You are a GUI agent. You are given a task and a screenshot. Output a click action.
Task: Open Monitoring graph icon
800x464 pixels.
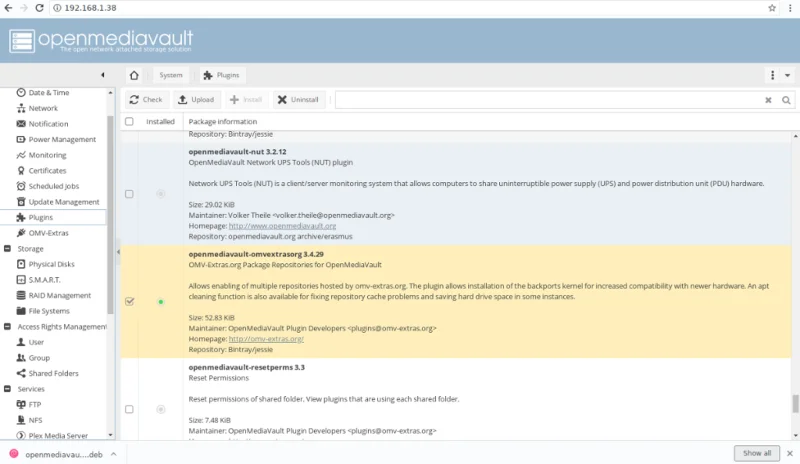point(21,155)
